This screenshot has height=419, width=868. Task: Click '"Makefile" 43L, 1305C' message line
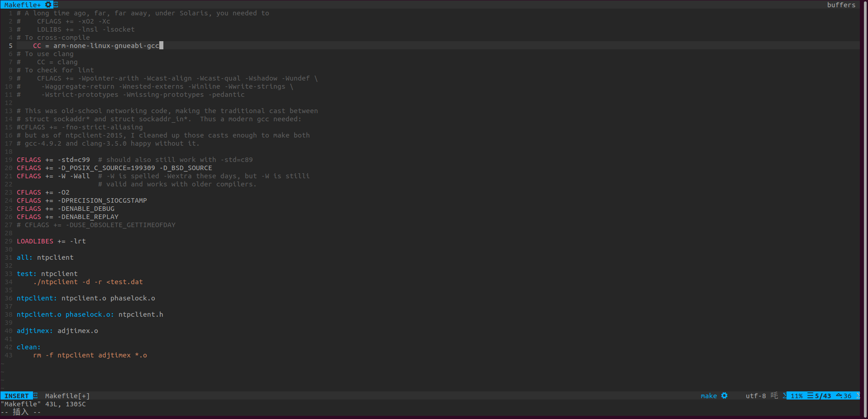coord(43,404)
